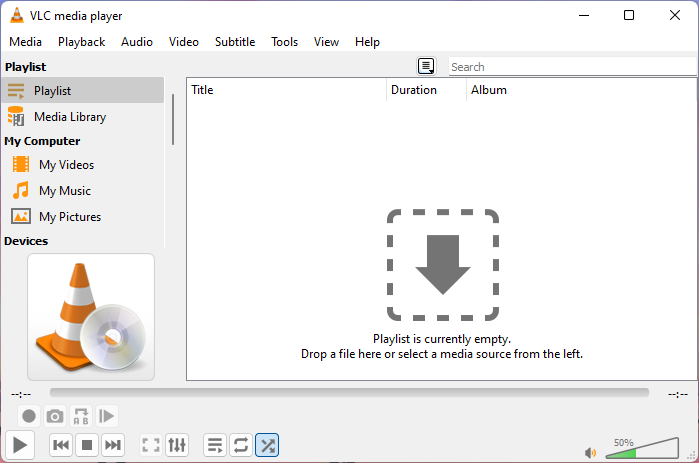This screenshot has height=463, width=699.
Task: Sort playlist by Duration column header
Action: pos(413,90)
